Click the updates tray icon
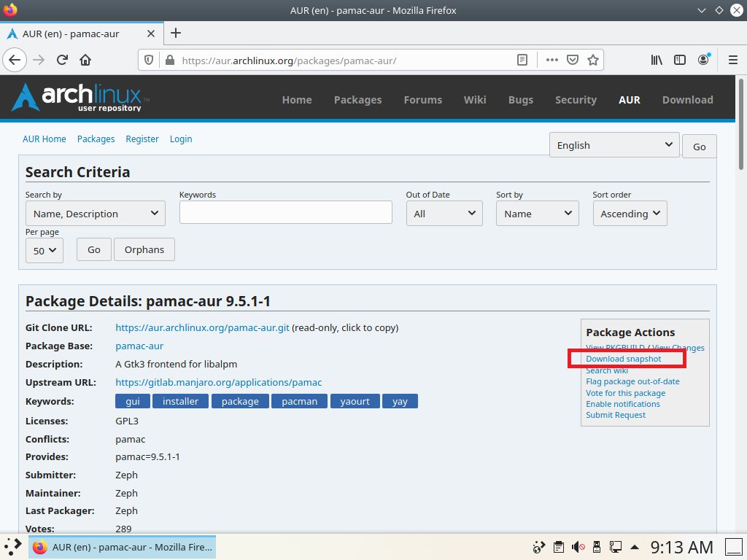 539,547
